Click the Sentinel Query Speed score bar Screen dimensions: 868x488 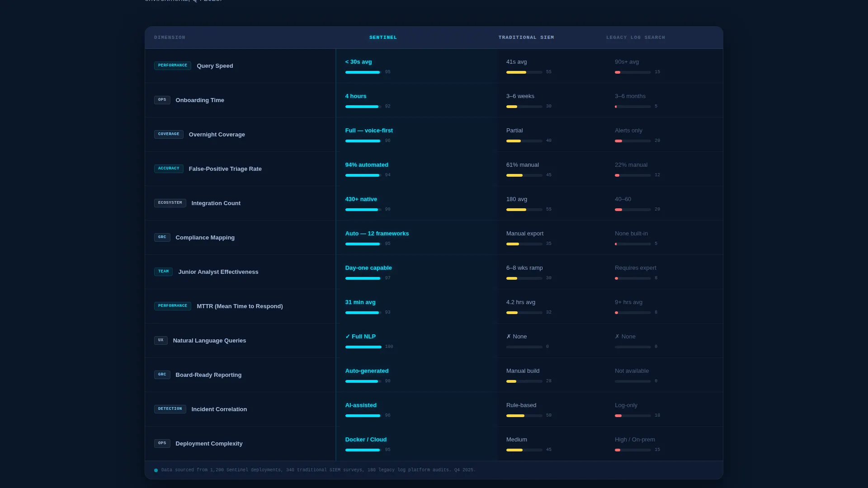[363, 72]
